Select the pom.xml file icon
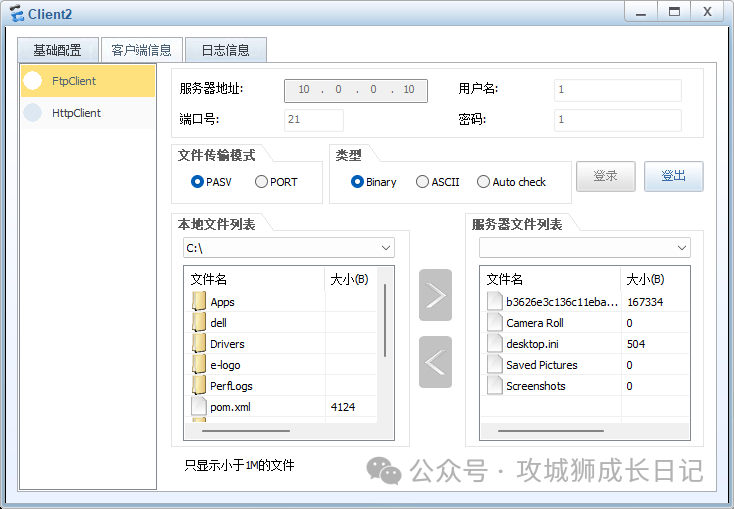734x509 pixels. [x=199, y=406]
